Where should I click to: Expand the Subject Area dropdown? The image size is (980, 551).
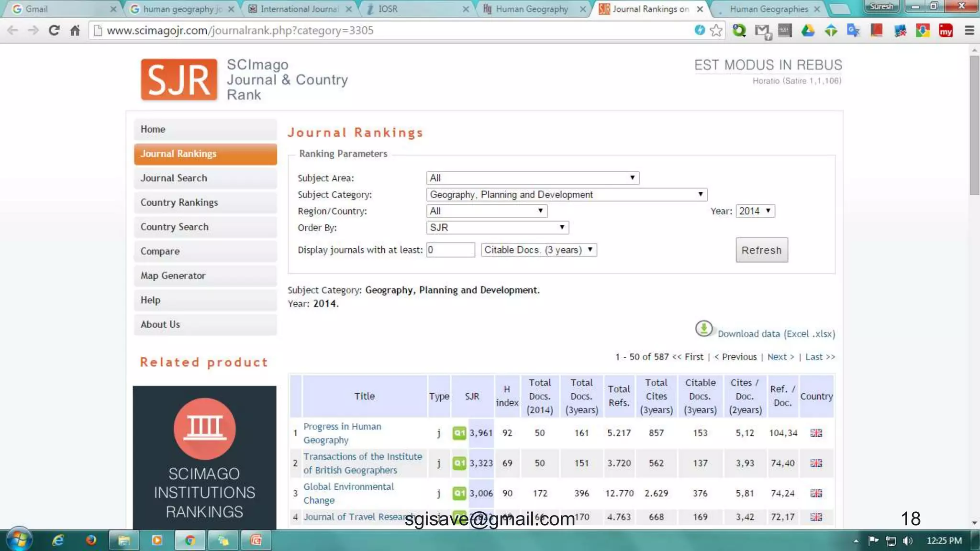532,178
